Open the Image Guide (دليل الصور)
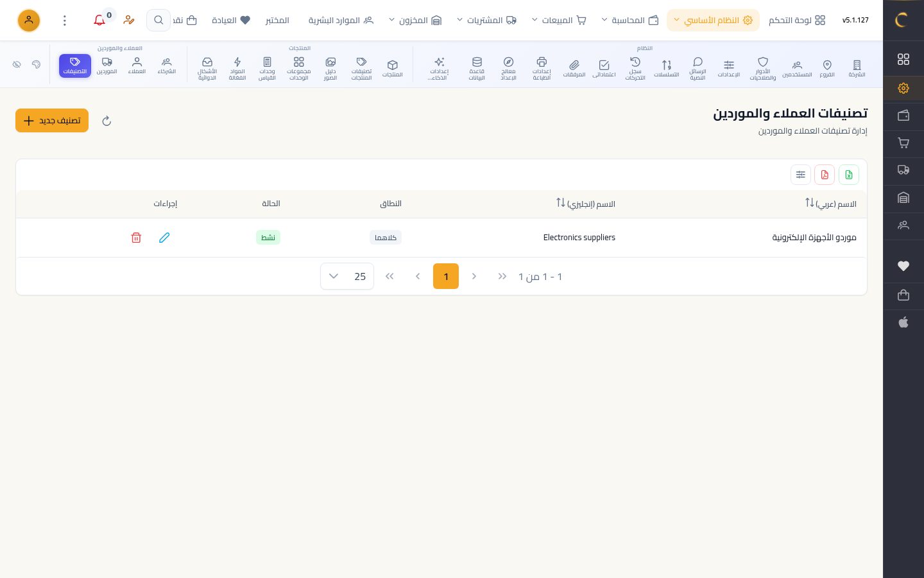The image size is (924, 578). click(330, 68)
